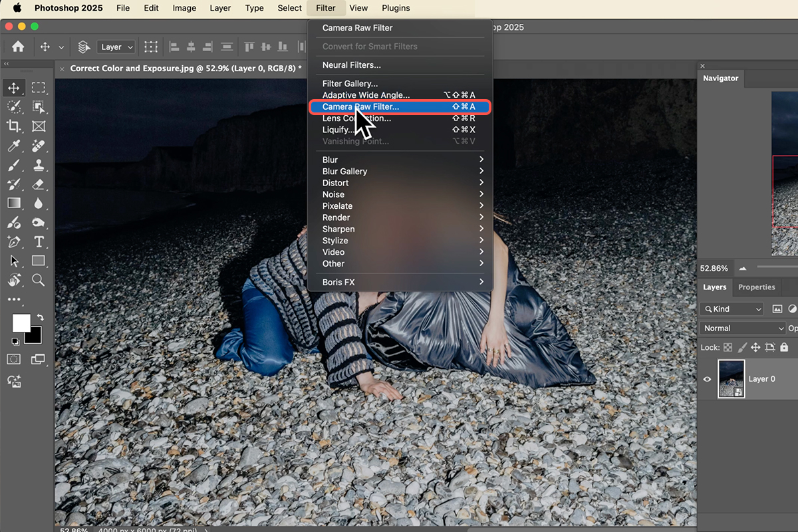Select the Horizontal Type tool

[x=39, y=242]
